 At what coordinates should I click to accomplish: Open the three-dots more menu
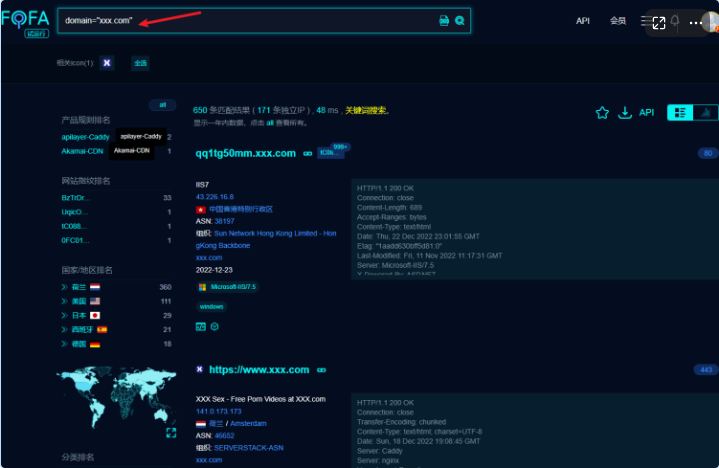tap(695, 23)
